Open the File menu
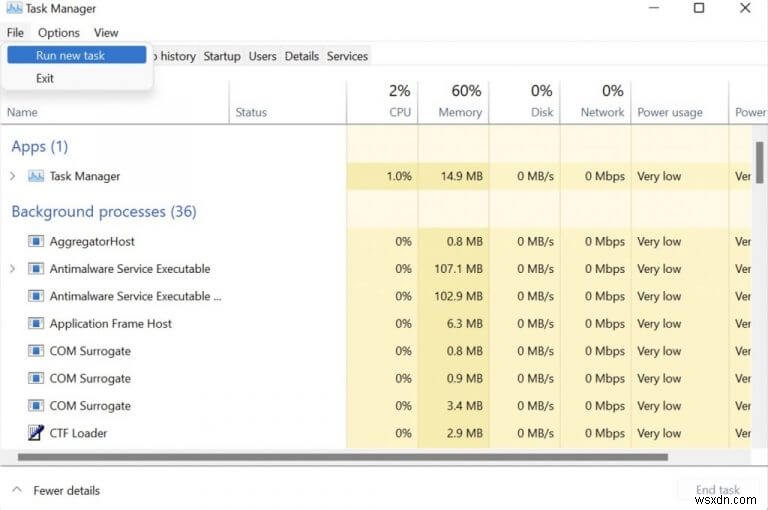768x510 pixels. [x=15, y=32]
